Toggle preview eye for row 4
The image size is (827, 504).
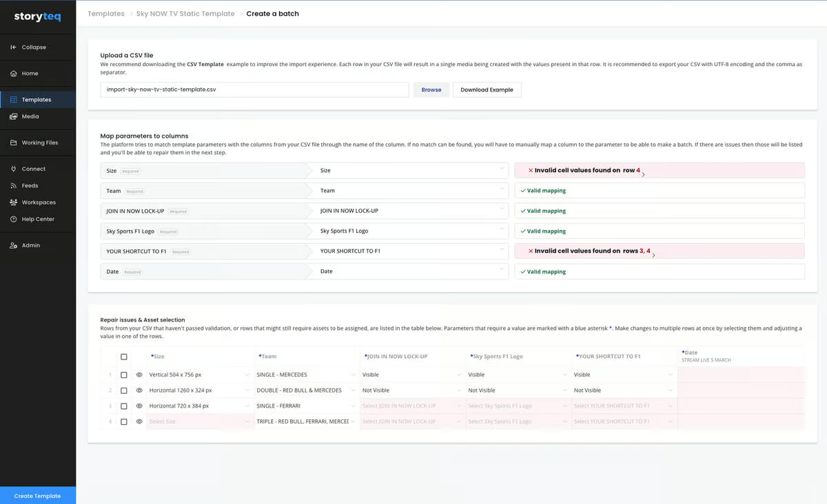[139, 421]
